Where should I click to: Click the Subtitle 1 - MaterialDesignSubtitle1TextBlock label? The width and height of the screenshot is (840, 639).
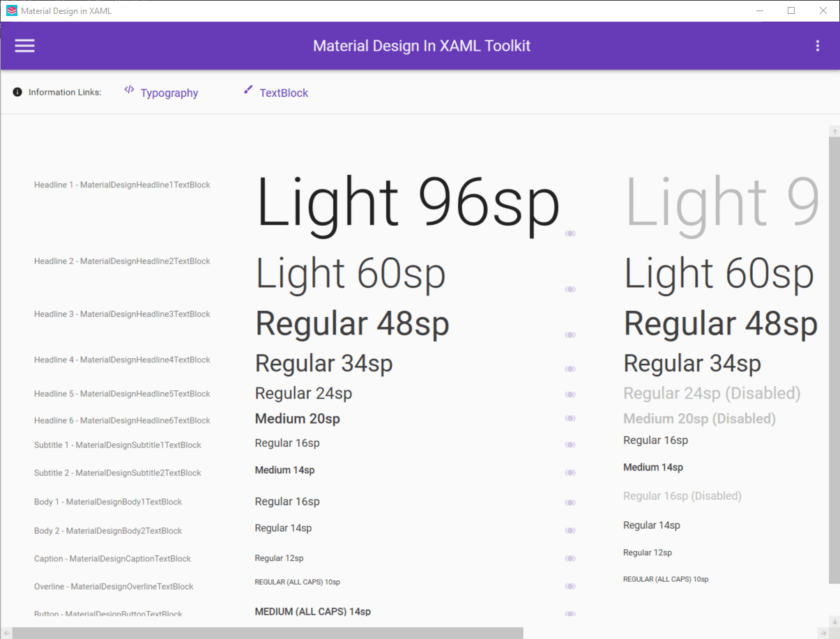point(118,445)
